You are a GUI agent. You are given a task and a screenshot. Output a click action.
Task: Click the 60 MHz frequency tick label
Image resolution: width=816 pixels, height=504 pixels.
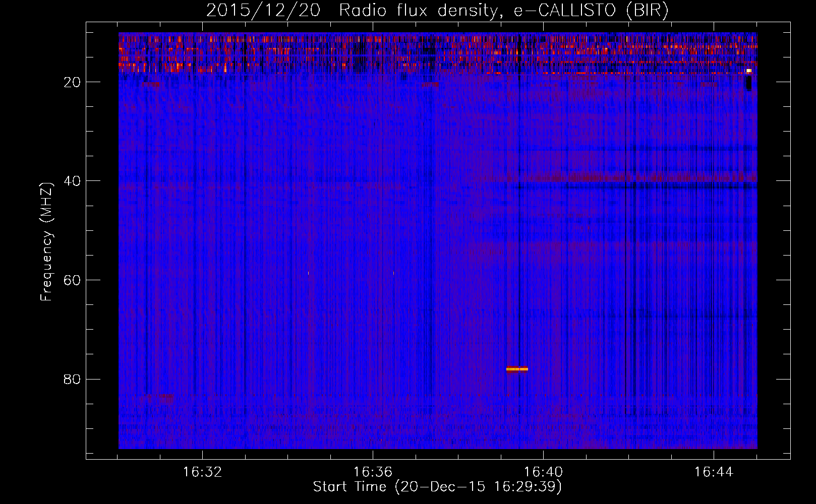tap(72, 281)
